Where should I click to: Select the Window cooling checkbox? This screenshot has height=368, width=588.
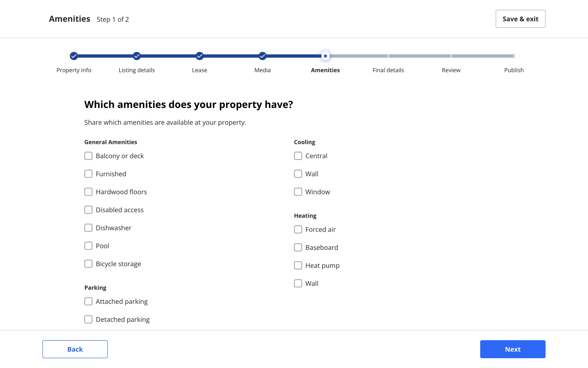(298, 192)
